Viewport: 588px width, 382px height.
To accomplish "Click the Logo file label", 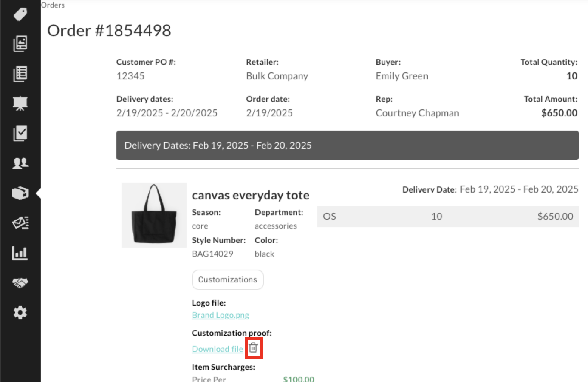I will click(209, 303).
